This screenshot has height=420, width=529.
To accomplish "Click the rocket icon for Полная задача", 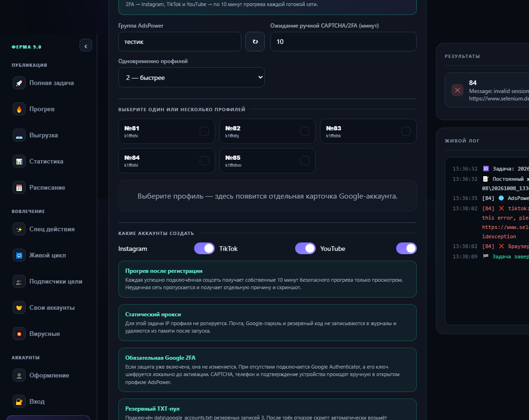I will [x=19, y=83].
